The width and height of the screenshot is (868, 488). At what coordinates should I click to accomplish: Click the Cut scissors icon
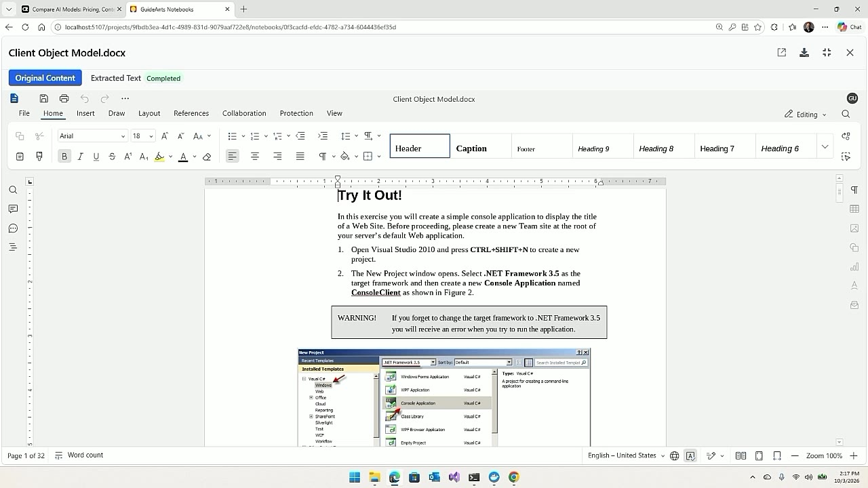pos(39,136)
